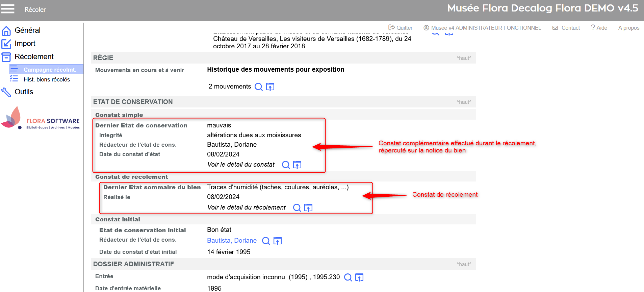
Task: Click the Quitter link
Action: pyautogui.click(x=401, y=28)
